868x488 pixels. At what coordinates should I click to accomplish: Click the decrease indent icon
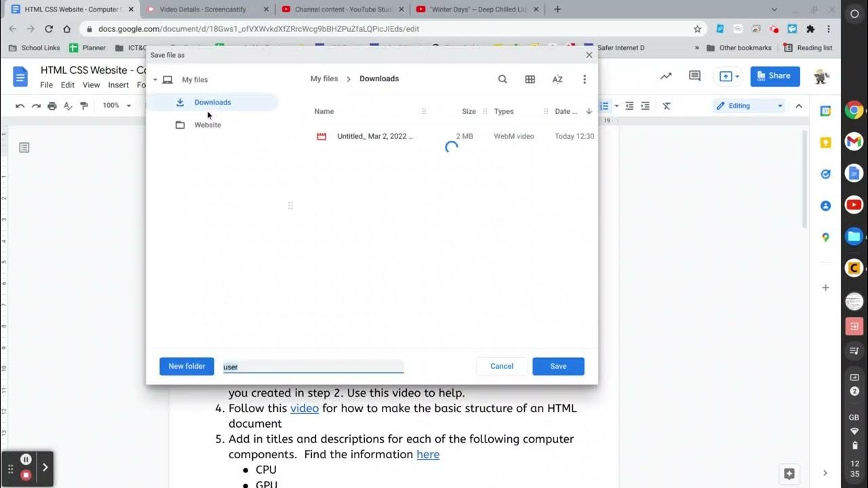[629, 106]
